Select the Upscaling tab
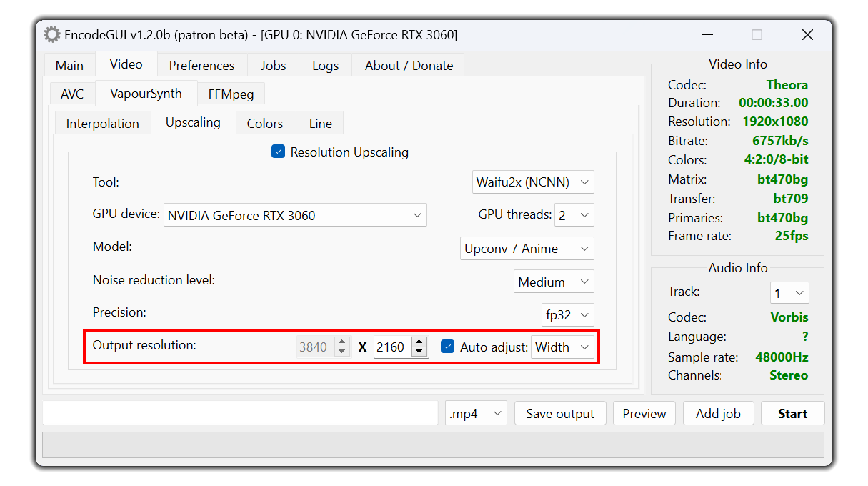Screen dimensions: 868x486 coord(193,122)
